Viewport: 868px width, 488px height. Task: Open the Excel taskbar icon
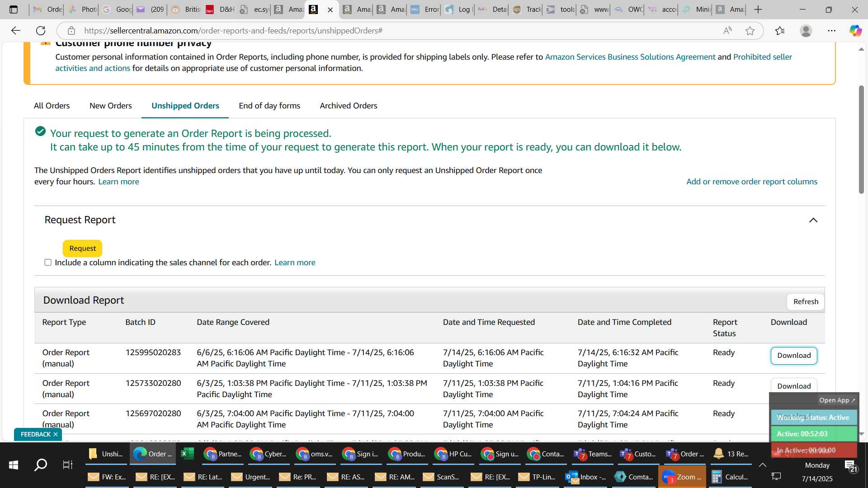(187, 454)
